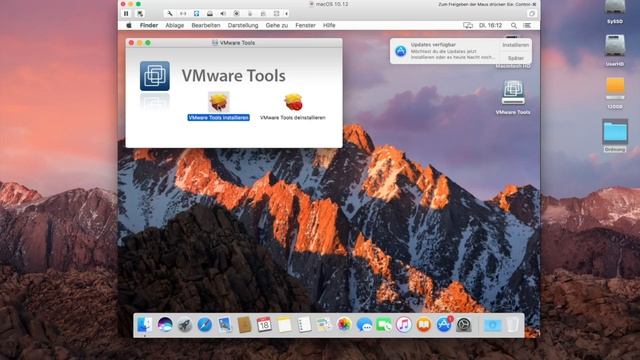Open the Darstellung menu
This screenshot has height=360, width=640.
click(x=243, y=25)
